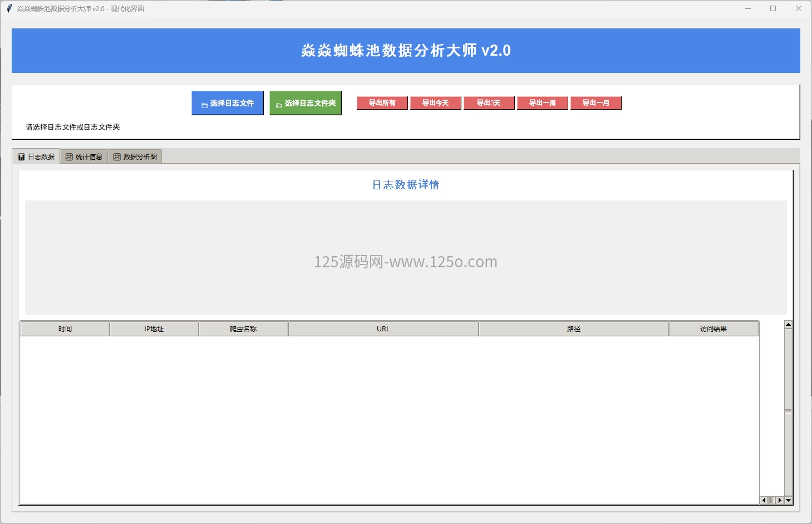Image resolution: width=812 pixels, height=524 pixels.
Task: Click the app feather icon in title bar
Action: [9, 8]
